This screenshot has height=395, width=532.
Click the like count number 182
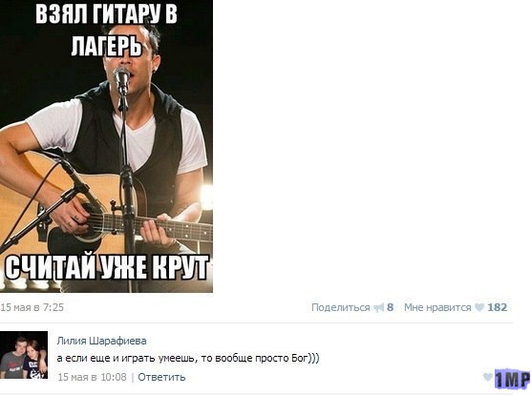coord(498,307)
